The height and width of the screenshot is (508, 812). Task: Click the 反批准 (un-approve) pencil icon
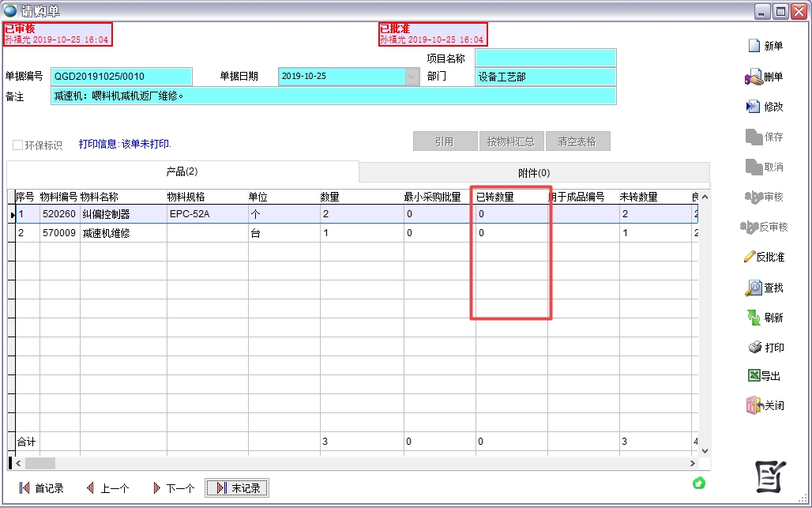(x=750, y=257)
